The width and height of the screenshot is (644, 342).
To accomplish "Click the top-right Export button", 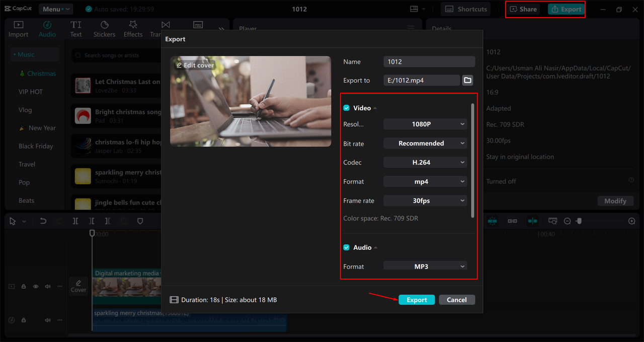I will click(x=566, y=9).
